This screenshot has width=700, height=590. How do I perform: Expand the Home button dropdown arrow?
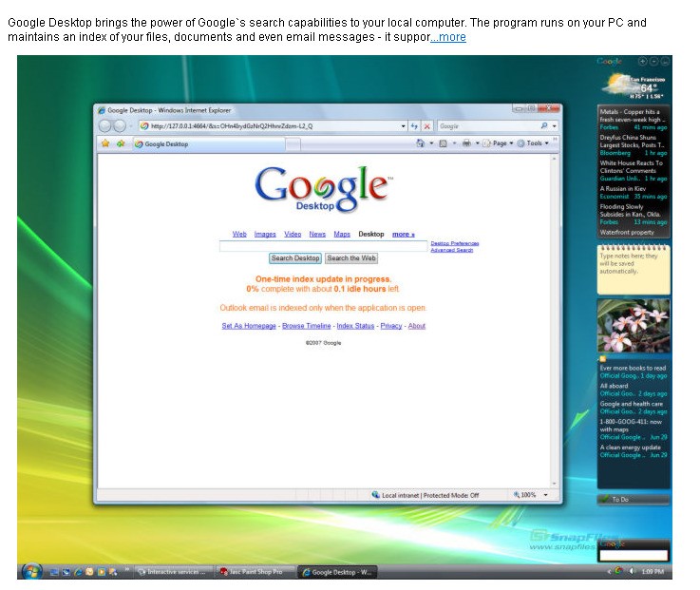click(431, 143)
